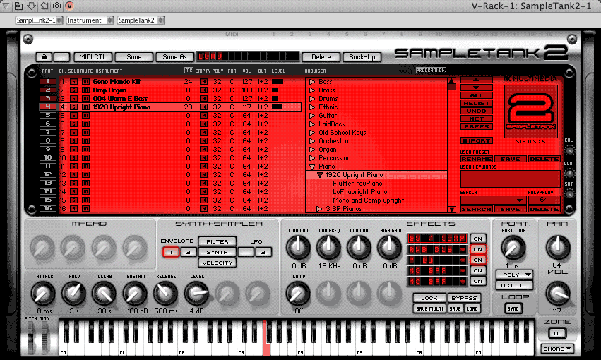Click browser down-arrow navigation button
Image resolution: width=601 pixels, height=360 pixels.
(x=476, y=87)
